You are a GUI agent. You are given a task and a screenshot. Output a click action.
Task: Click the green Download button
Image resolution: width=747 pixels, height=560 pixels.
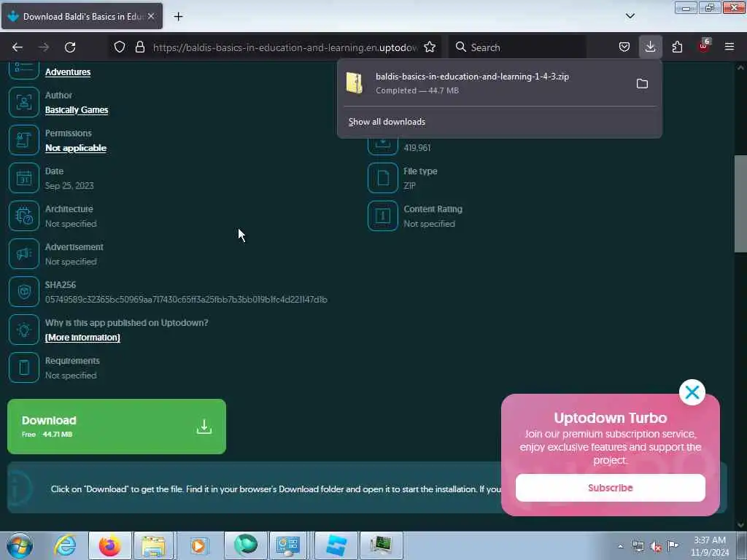tap(117, 426)
